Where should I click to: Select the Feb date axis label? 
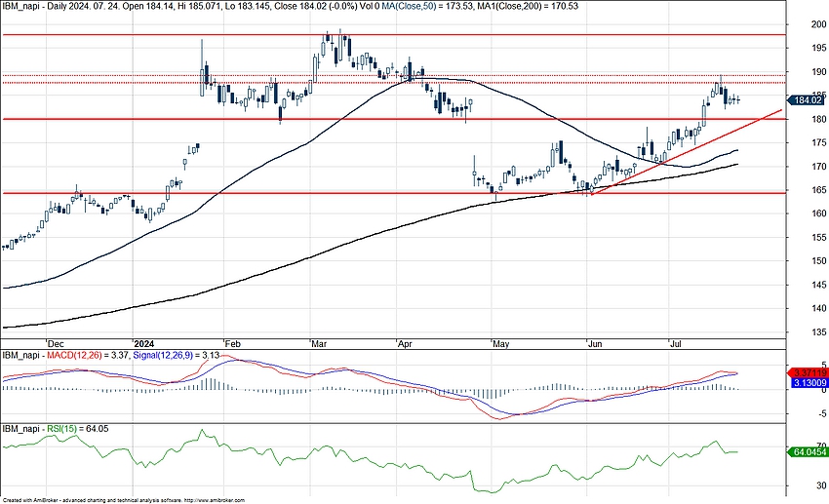coord(233,344)
